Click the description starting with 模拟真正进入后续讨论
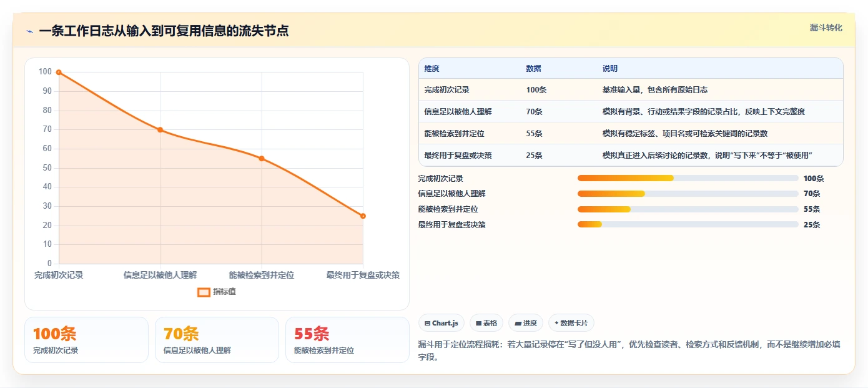Screen dimensions: 868x388 (x=708, y=156)
